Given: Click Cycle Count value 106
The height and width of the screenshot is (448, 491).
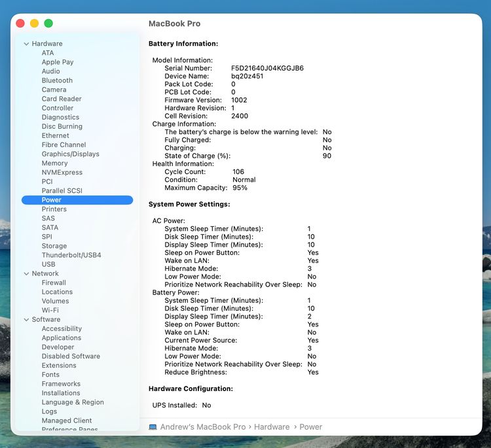Looking at the screenshot, I should [x=238, y=172].
